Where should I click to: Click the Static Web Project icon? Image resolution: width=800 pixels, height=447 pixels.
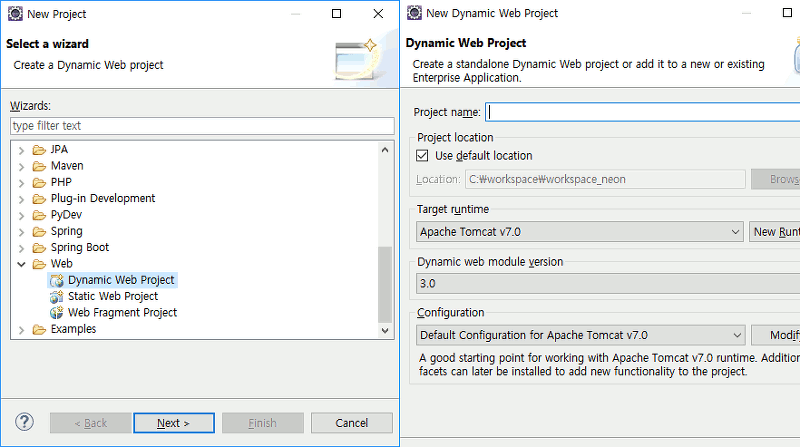57,297
